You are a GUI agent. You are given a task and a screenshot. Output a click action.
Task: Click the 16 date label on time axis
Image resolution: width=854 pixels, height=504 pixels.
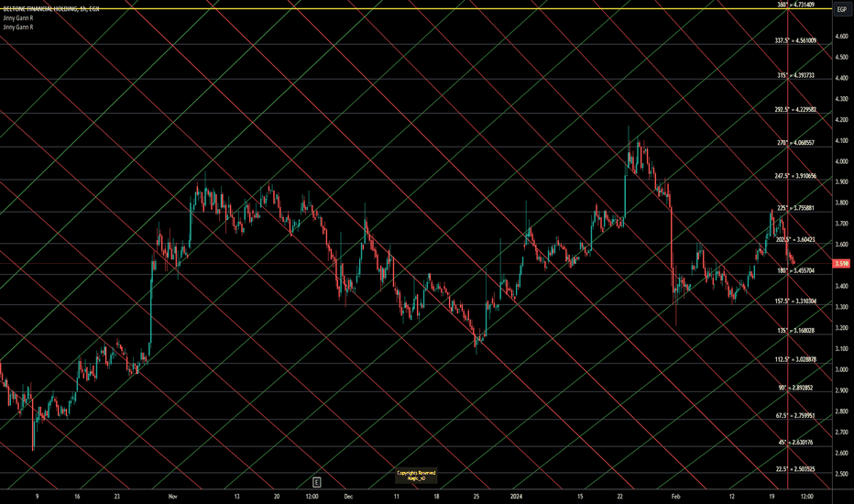click(77, 497)
